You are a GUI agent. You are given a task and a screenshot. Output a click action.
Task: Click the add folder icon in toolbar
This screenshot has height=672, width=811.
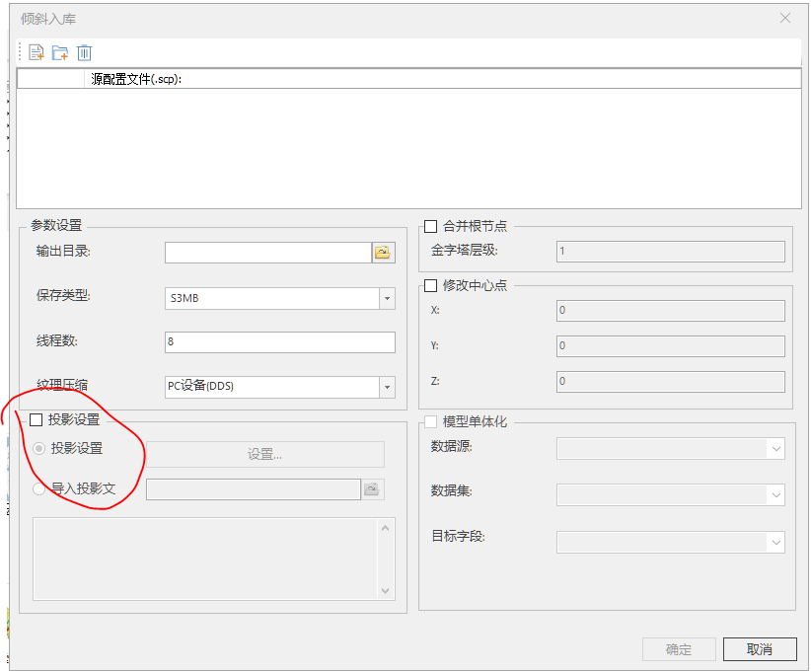point(60,52)
